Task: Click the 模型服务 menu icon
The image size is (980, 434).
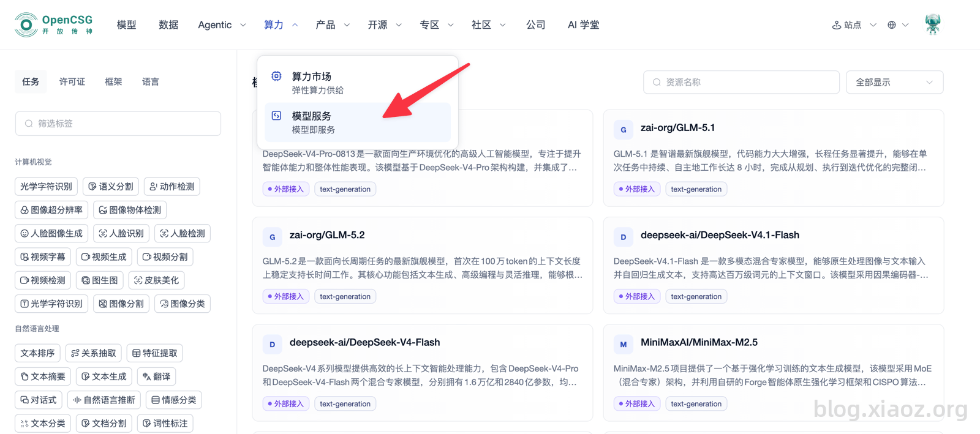Action: pyautogui.click(x=277, y=116)
